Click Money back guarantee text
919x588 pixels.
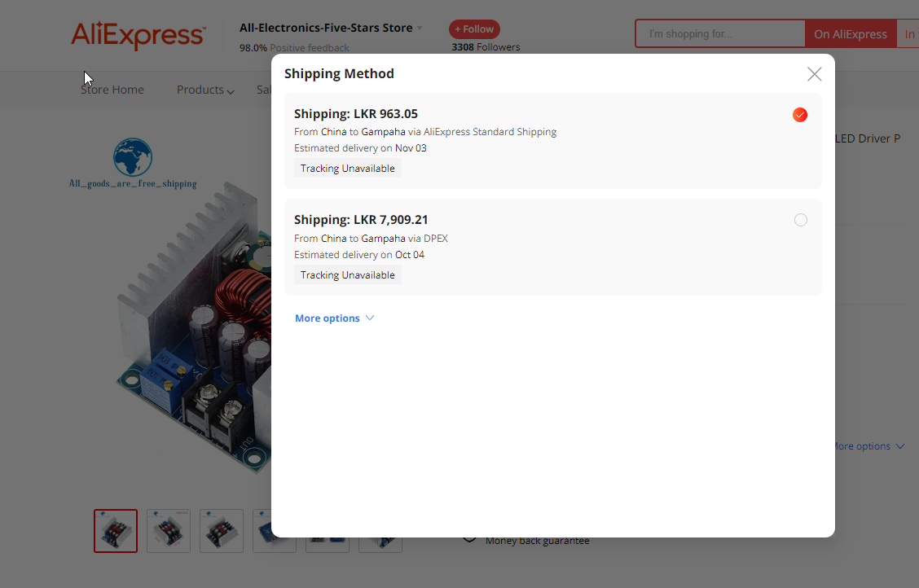coord(538,541)
